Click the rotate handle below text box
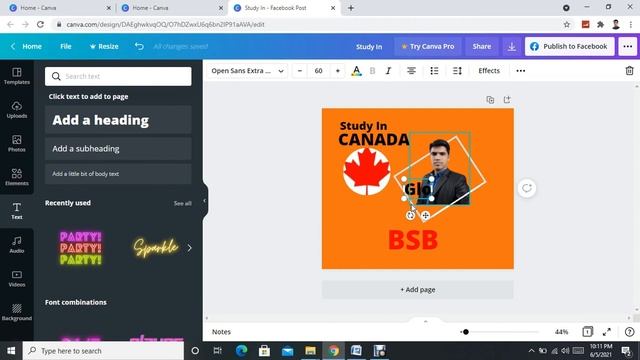Screen dimensions: 640x360 coord(411,216)
